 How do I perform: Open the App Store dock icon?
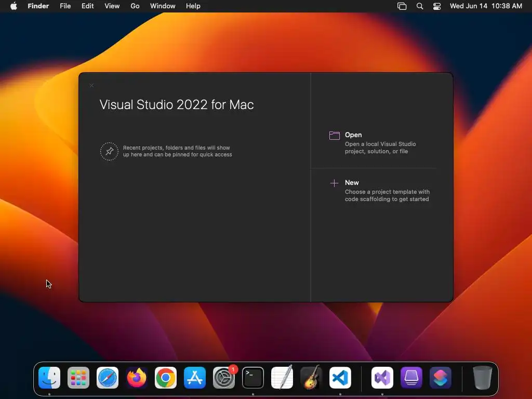click(195, 378)
